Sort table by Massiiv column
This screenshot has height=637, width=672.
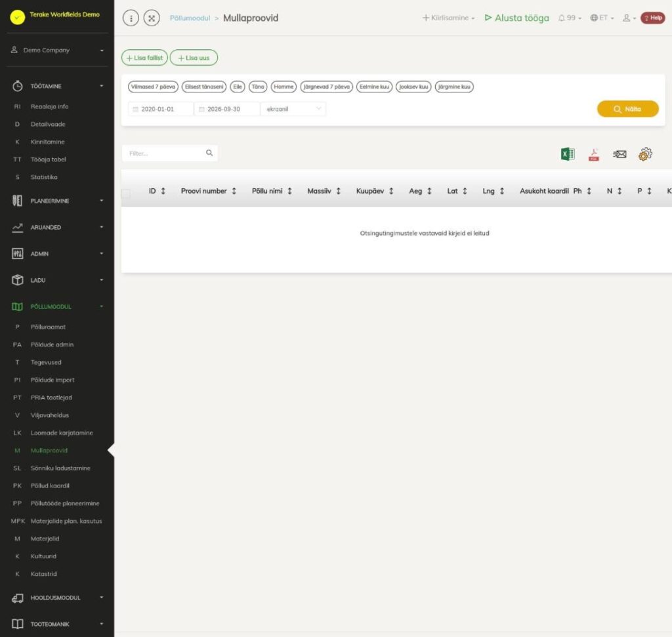click(x=324, y=191)
